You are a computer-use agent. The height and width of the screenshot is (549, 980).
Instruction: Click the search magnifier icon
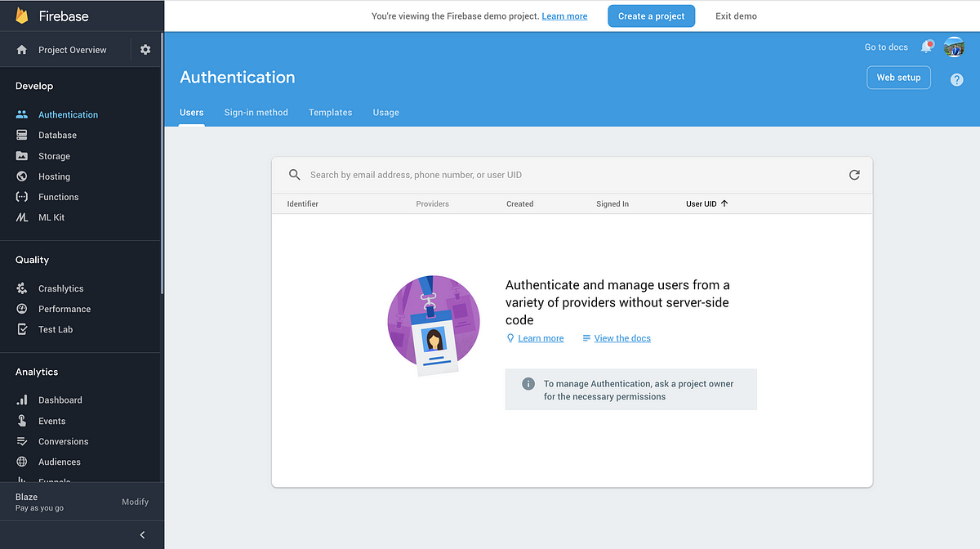click(x=295, y=175)
